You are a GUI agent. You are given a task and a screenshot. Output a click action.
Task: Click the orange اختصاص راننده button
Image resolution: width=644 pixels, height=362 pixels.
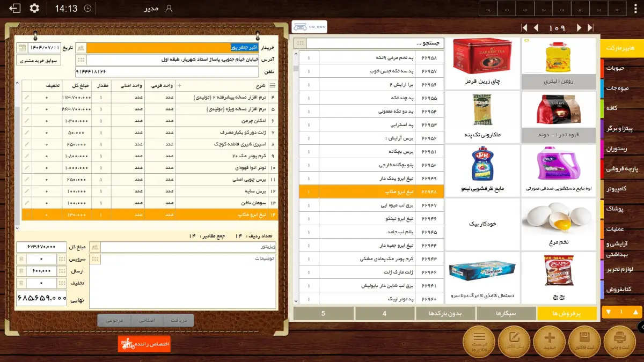pos(144,343)
